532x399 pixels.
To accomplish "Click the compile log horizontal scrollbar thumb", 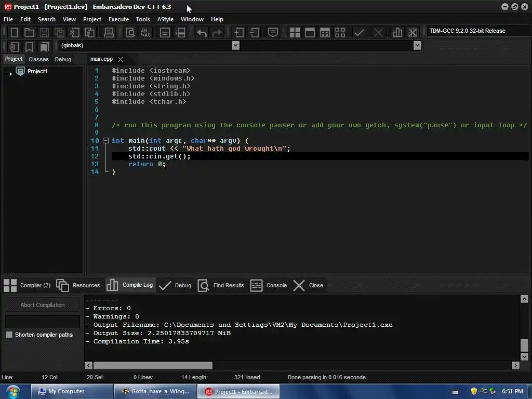I will tap(153, 365).
